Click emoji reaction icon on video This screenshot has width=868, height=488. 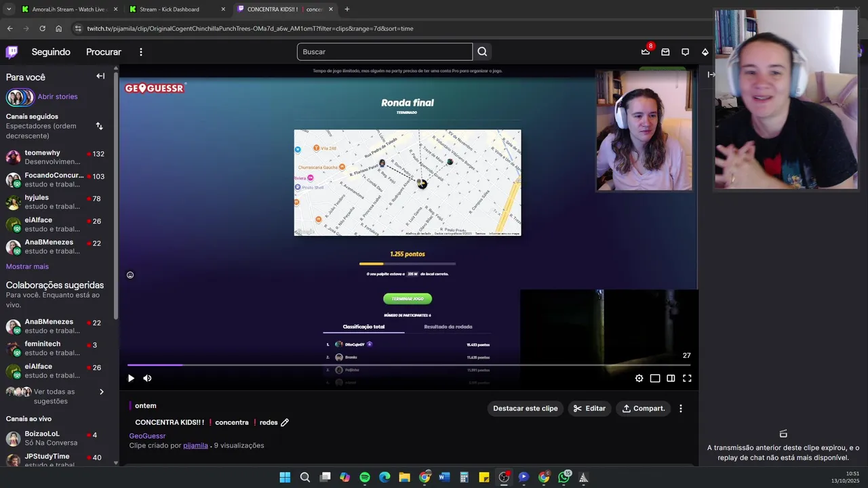coord(130,275)
